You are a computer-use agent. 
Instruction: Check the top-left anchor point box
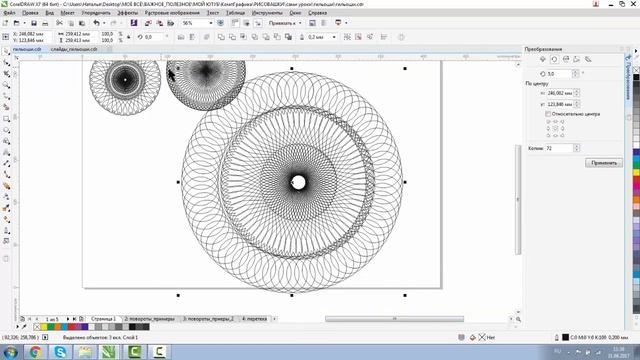pyautogui.click(x=548, y=122)
